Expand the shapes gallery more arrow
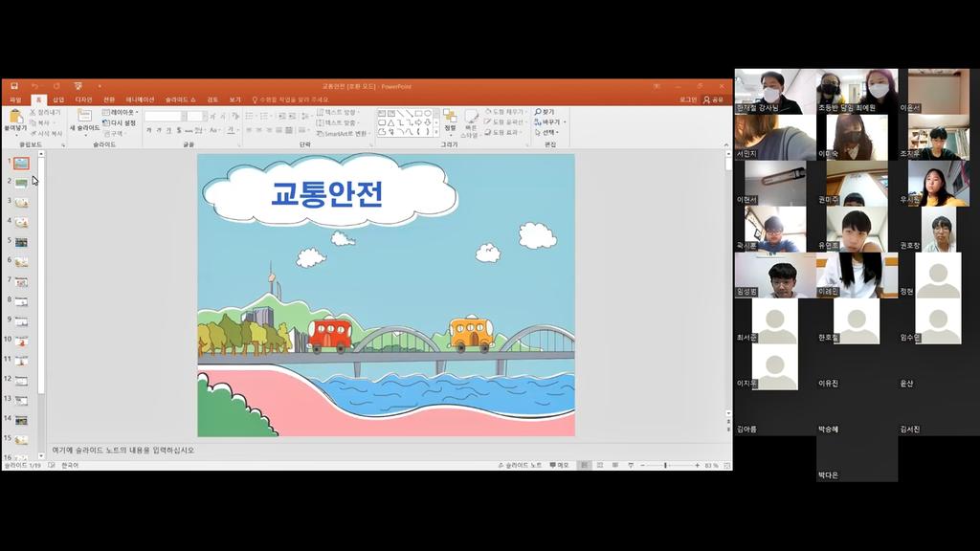Image resolution: width=980 pixels, height=551 pixels. pyautogui.click(x=436, y=132)
